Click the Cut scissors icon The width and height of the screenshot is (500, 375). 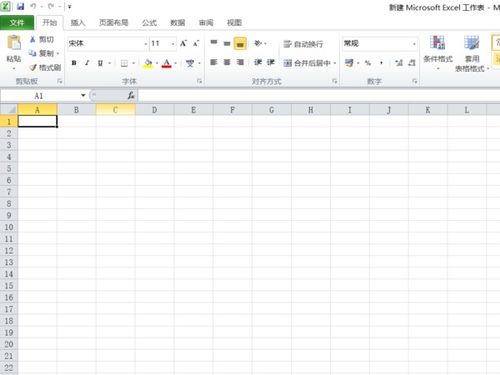[33, 40]
